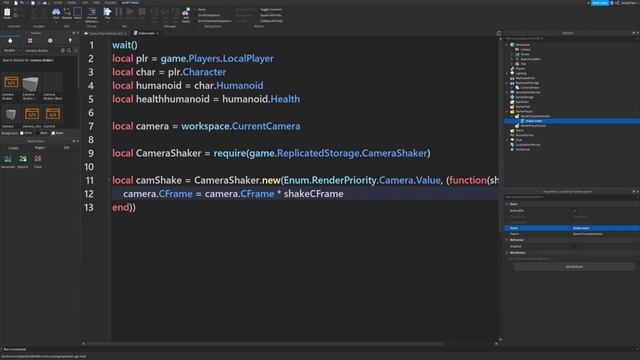The height and width of the screenshot is (360, 640).
Task: Select the Camera Shaker (fixed) asset
Action: pos(52,85)
